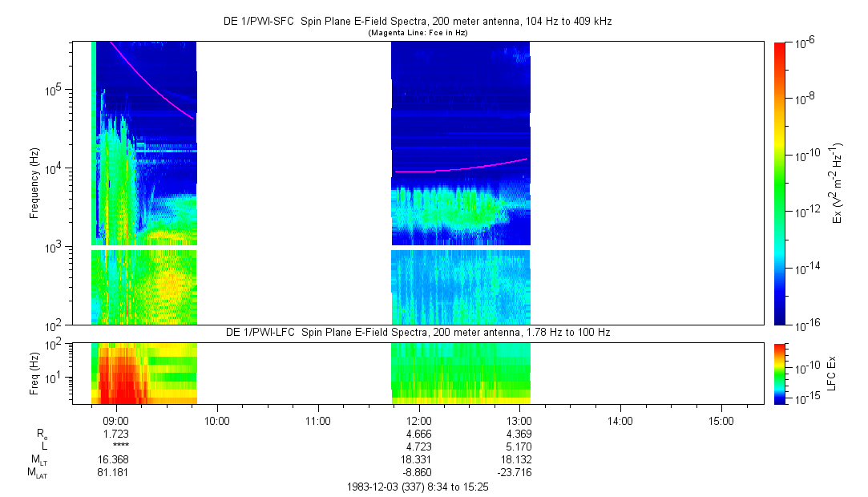The width and height of the screenshot is (868, 497).
Task: Click the 12:00 time axis label
Action: 418,421
